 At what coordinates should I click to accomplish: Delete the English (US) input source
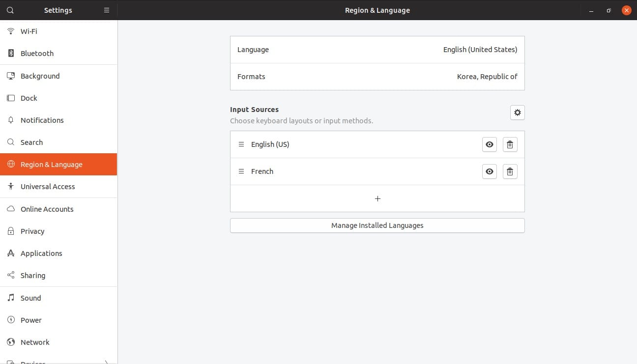click(x=510, y=144)
